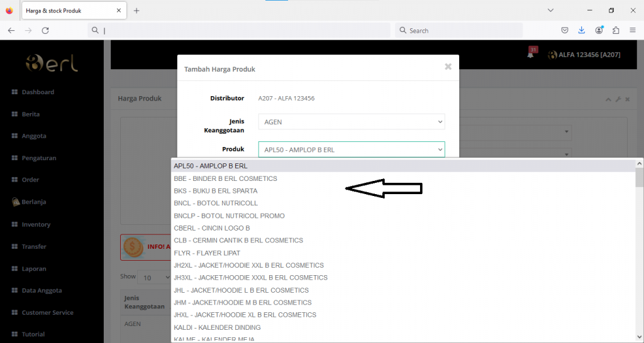This screenshot has height=343, width=644.
Task: Close the Tambah Harga Produk dialog
Action: (448, 67)
